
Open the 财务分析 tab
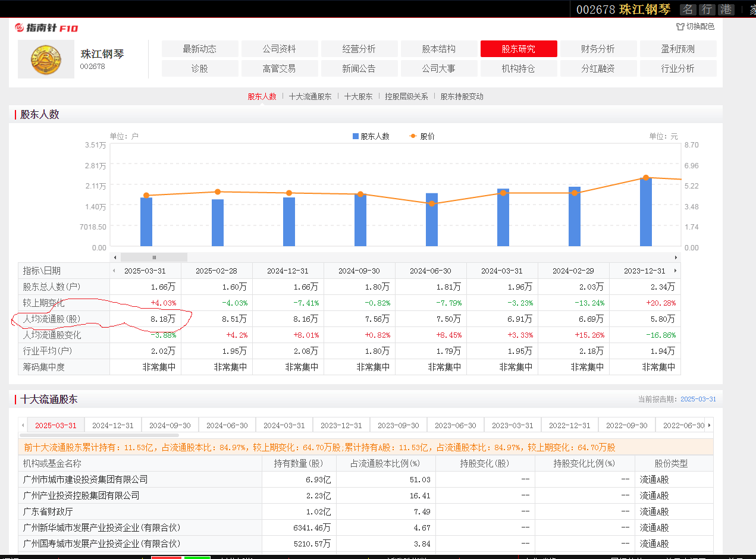click(598, 49)
